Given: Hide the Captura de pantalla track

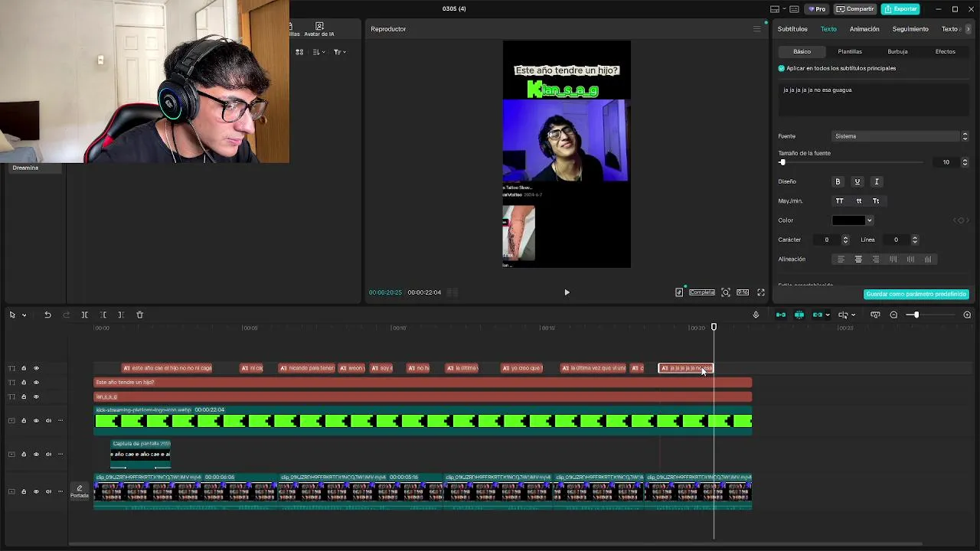Looking at the screenshot, I should click(36, 454).
